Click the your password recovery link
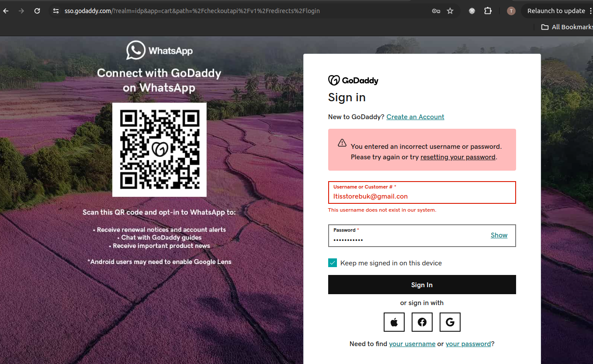This screenshot has height=364, width=593. point(468,344)
